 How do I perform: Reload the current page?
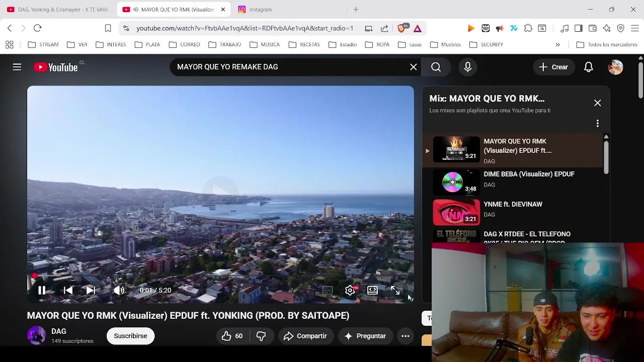pyautogui.click(x=38, y=28)
